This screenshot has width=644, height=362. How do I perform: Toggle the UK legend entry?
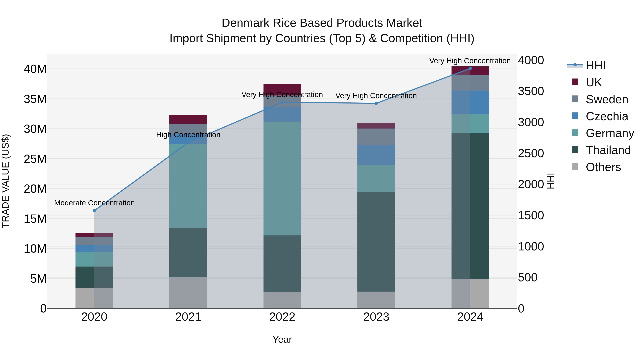(587, 82)
